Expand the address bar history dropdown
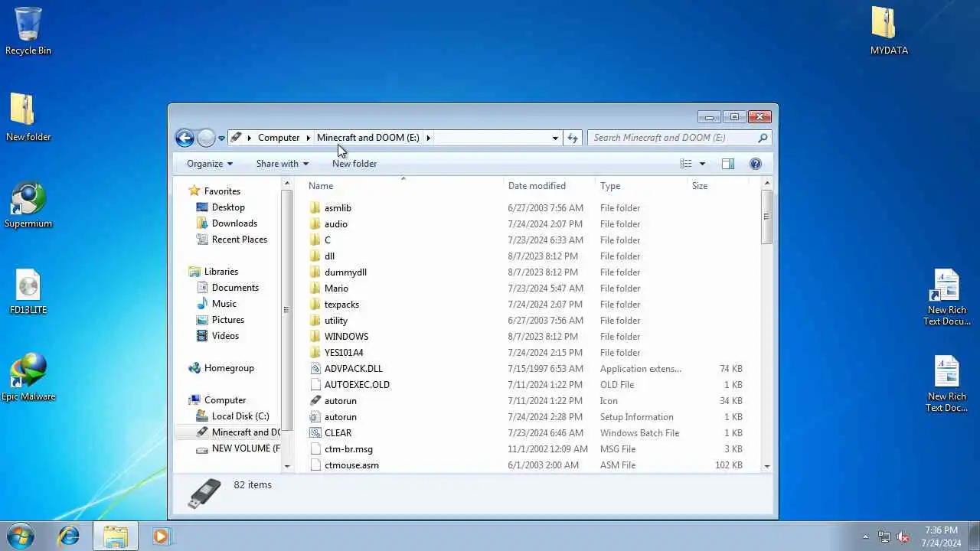Viewport: 980px width, 551px height. click(555, 138)
